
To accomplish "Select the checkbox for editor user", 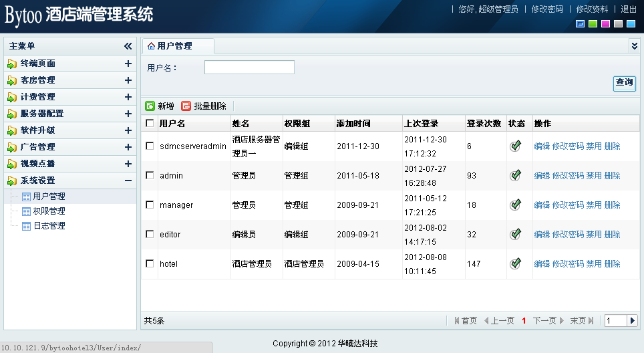I will [150, 234].
